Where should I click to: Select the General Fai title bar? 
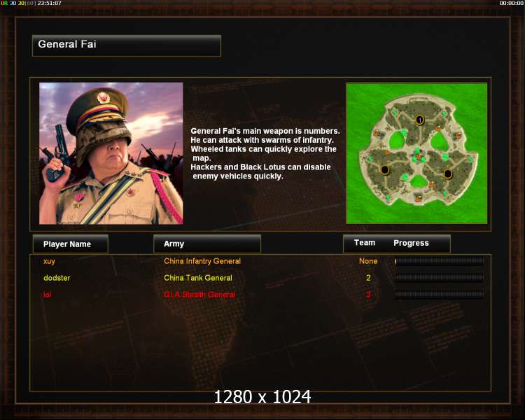pyautogui.click(x=127, y=45)
